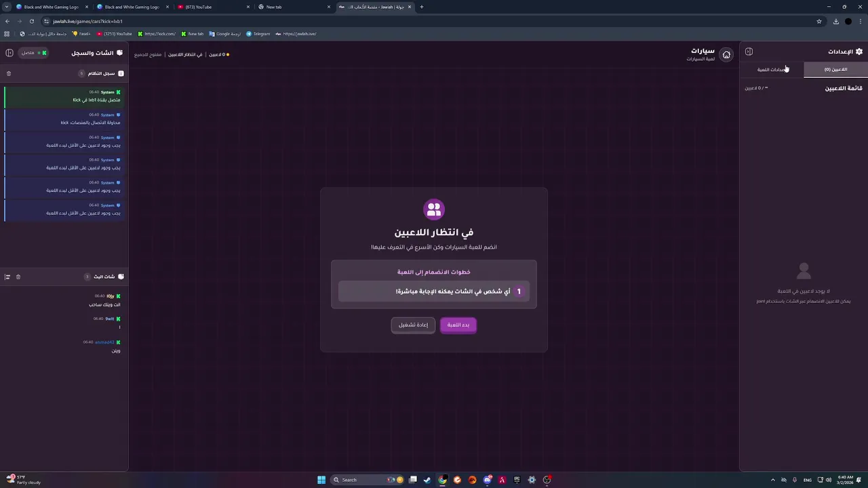The height and width of the screenshot is (488, 868).
Task: Open Settings gear in the taskbar
Action: (532, 480)
